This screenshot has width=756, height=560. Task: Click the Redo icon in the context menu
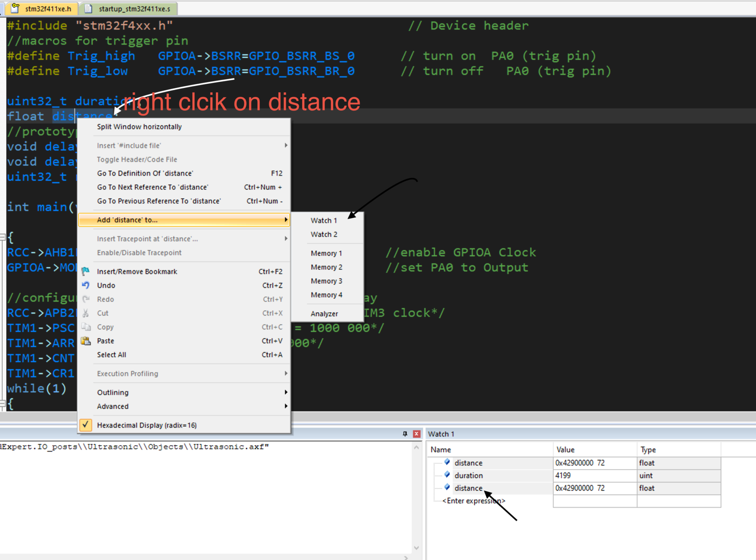click(86, 299)
